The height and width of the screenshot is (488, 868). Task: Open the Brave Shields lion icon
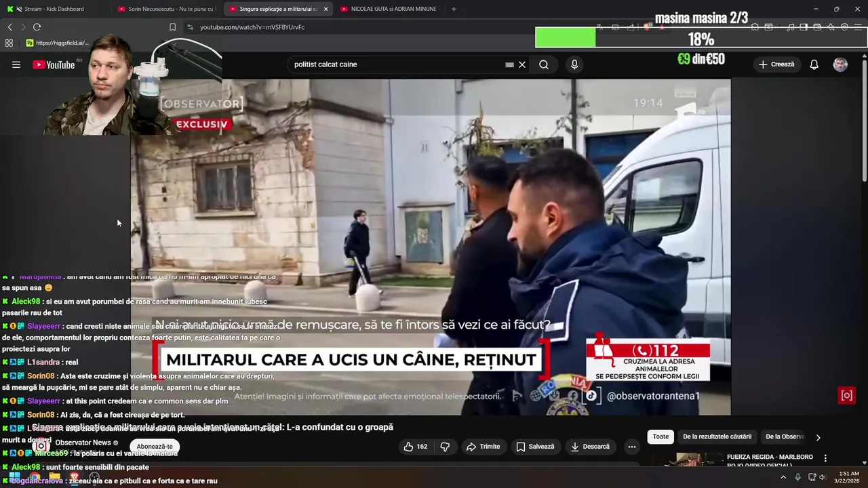pos(647,27)
